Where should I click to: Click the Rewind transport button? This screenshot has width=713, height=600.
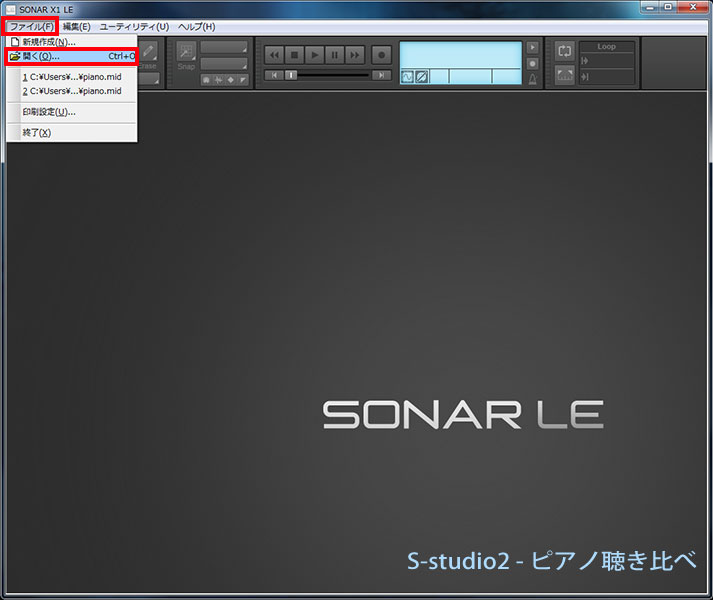(274, 55)
